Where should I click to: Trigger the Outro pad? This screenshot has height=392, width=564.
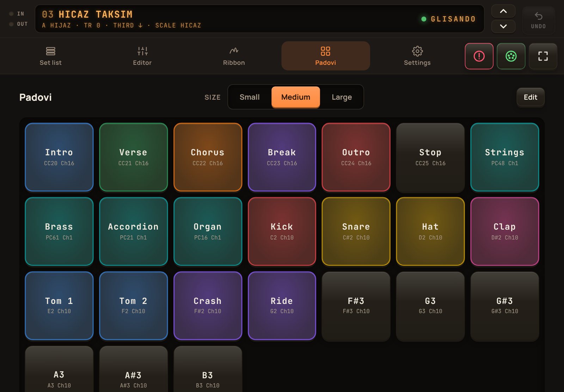click(x=356, y=157)
